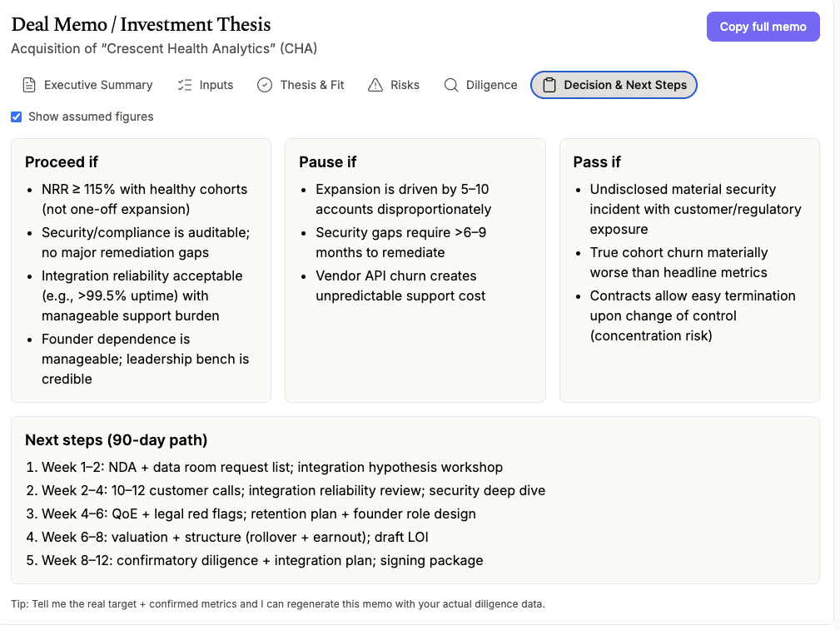This screenshot has width=840, height=630.
Task: Select the Decision & Next Steps tab label
Action: 625,85
